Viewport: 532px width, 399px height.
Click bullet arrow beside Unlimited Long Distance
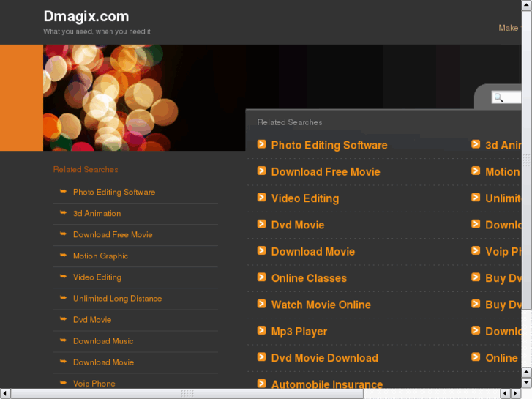point(63,297)
